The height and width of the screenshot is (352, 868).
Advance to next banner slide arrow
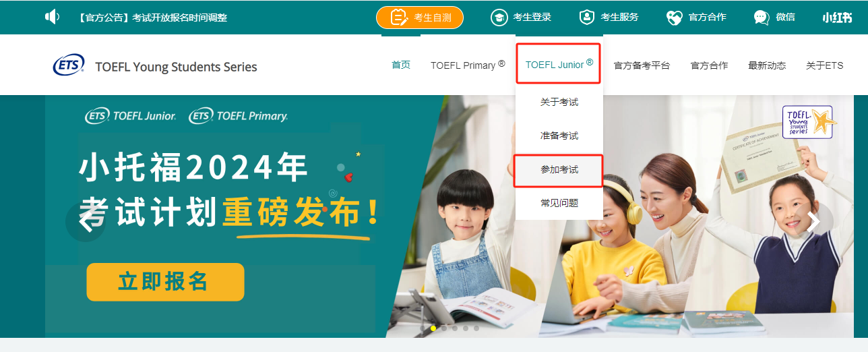pyautogui.click(x=813, y=221)
